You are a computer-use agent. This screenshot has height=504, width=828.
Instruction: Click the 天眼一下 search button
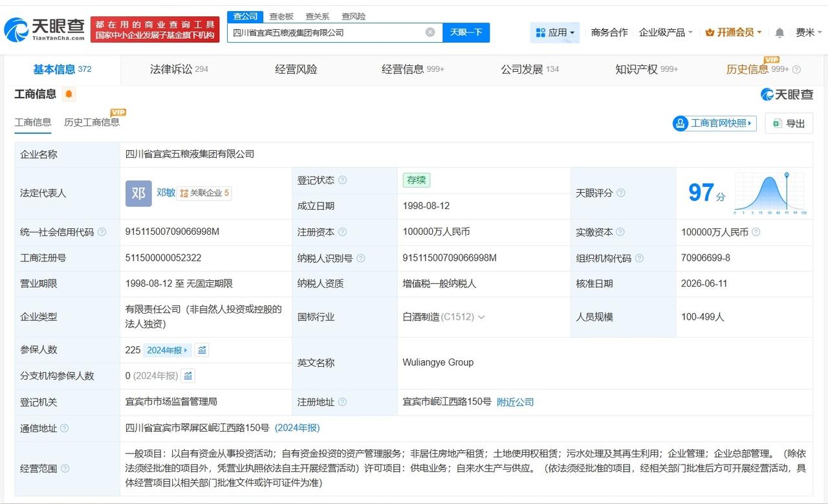click(x=466, y=32)
